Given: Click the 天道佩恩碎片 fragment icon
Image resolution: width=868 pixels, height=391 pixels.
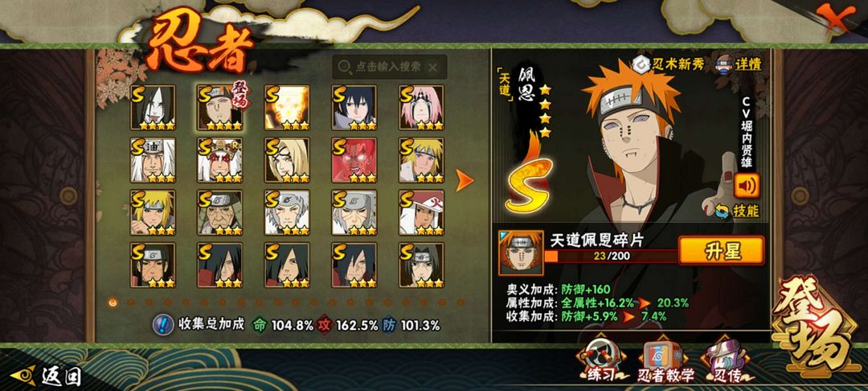Looking at the screenshot, I should tap(520, 253).
